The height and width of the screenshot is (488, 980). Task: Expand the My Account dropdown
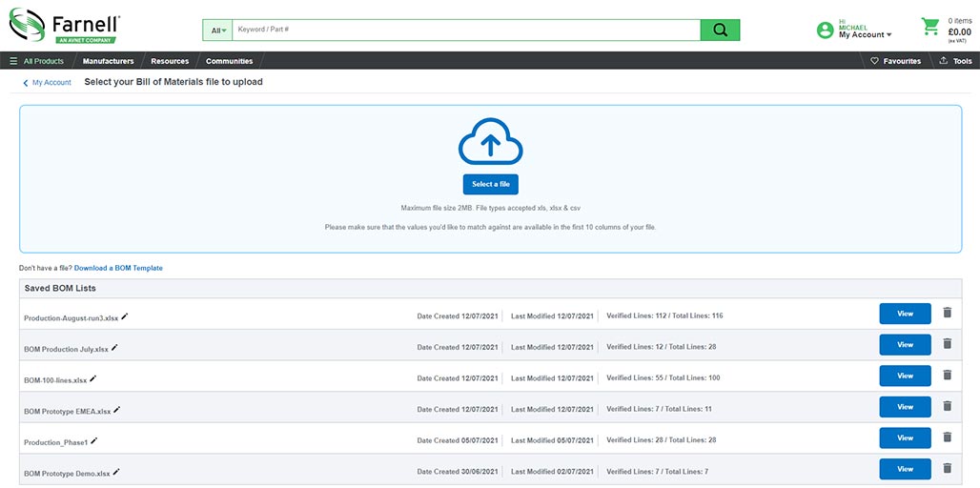865,35
